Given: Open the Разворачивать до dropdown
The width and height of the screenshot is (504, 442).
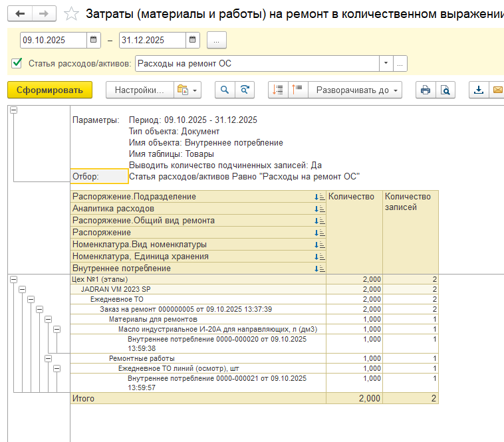Looking at the screenshot, I should click(356, 90).
